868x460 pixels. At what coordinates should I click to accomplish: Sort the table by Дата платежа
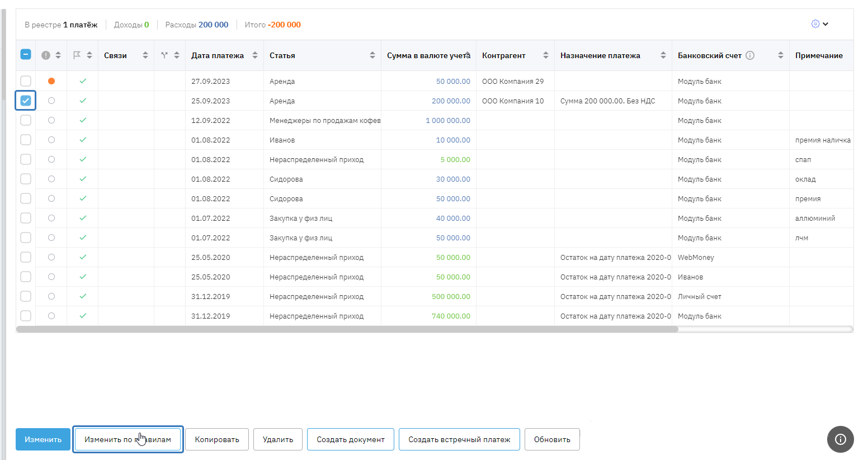(x=255, y=55)
